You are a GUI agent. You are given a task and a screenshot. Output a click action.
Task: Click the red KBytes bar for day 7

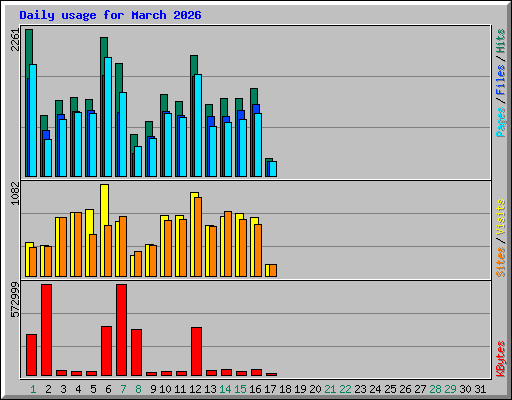tap(122, 330)
